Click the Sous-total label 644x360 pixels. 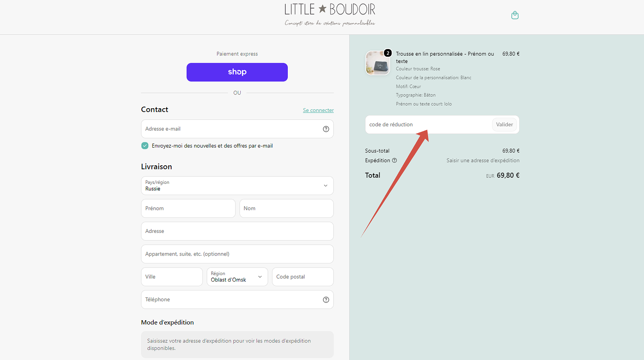(377, 151)
